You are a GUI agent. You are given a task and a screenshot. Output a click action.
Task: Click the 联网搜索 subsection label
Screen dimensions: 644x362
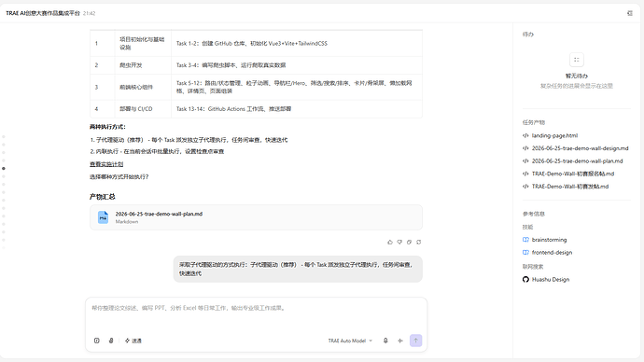pyautogui.click(x=533, y=267)
